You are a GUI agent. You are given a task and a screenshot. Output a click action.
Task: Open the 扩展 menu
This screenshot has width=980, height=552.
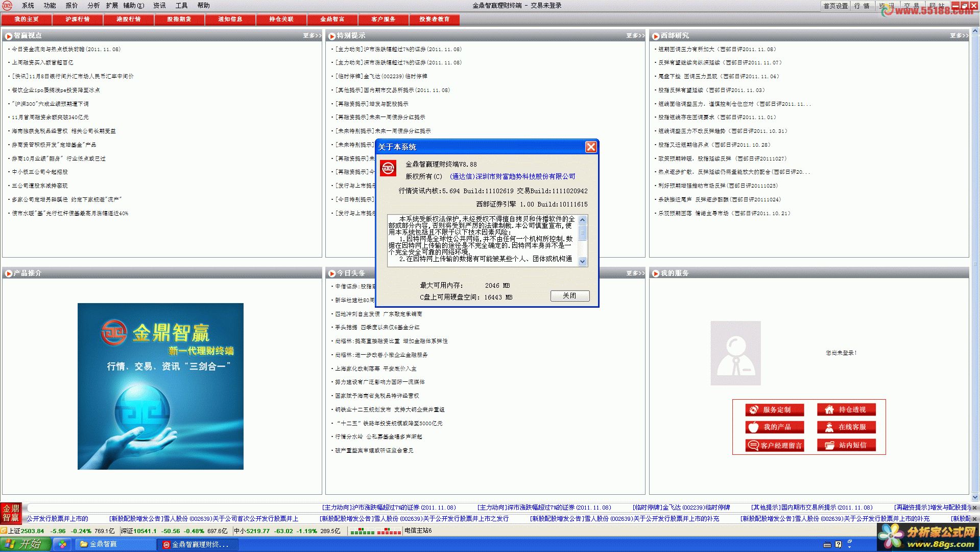(112, 6)
